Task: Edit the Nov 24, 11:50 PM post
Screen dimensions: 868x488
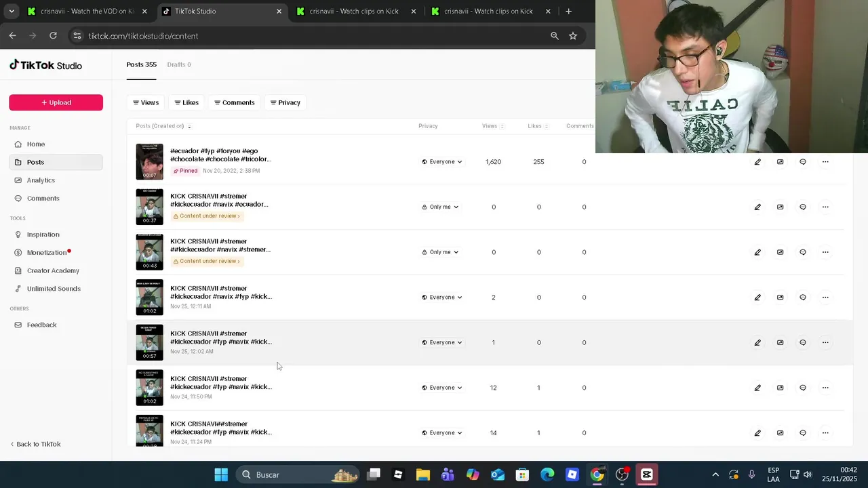Action: click(x=757, y=388)
